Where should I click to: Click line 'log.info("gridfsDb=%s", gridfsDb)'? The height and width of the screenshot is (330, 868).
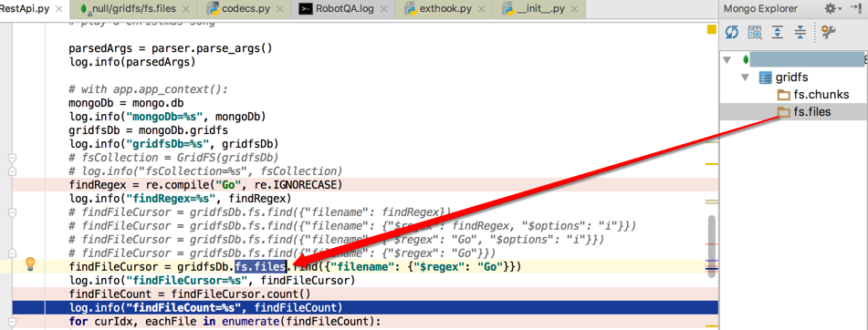173,144
